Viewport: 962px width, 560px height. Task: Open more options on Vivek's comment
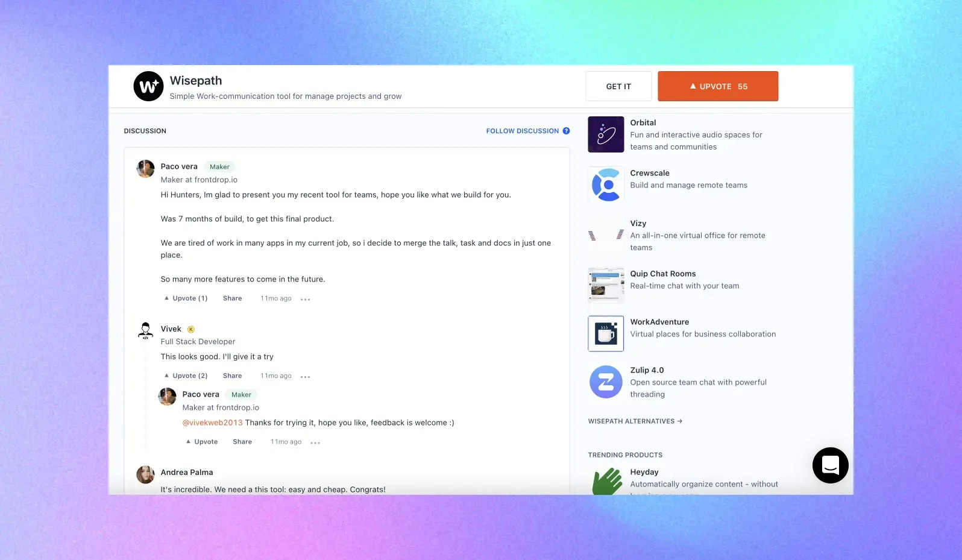click(306, 377)
